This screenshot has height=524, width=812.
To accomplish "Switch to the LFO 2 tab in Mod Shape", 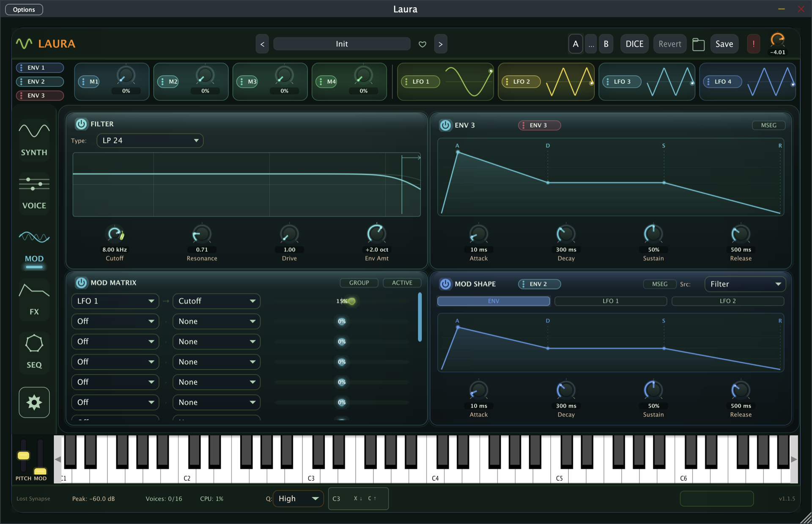I will tap(727, 301).
